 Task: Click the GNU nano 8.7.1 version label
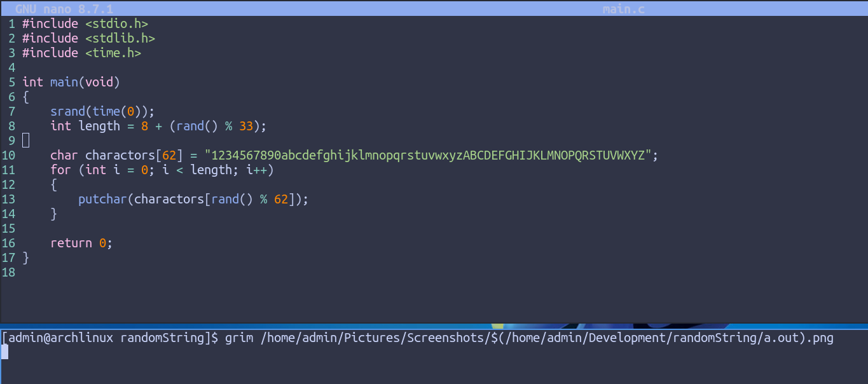click(x=64, y=9)
